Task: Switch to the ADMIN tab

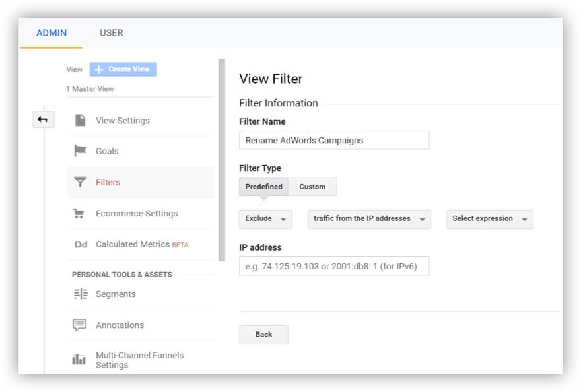Action: pos(51,33)
